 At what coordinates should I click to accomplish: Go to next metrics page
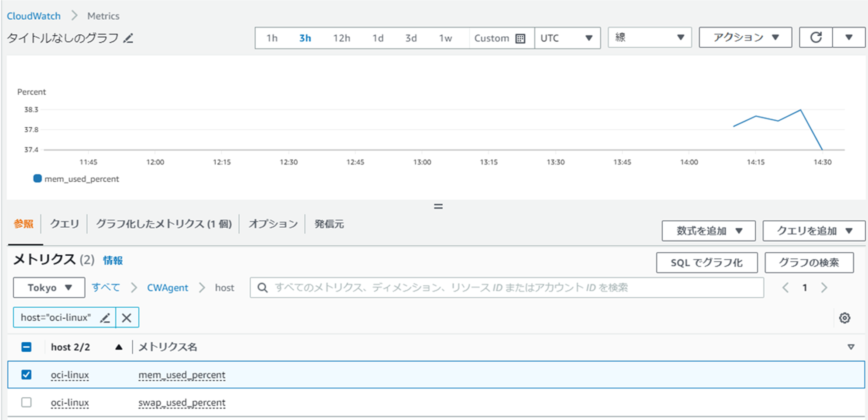[x=824, y=288]
